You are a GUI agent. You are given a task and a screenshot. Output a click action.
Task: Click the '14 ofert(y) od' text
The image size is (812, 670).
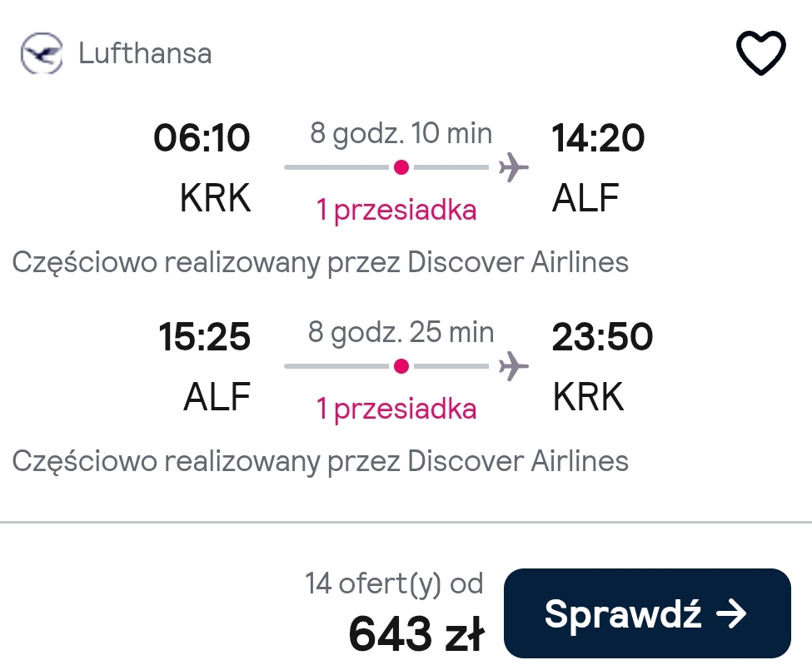[x=394, y=584]
